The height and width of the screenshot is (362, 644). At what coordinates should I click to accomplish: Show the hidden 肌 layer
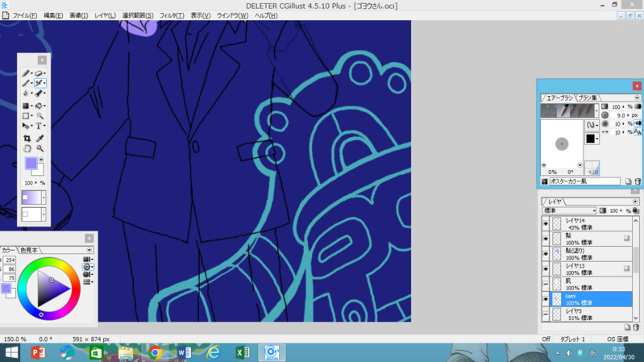coord(546,284)
